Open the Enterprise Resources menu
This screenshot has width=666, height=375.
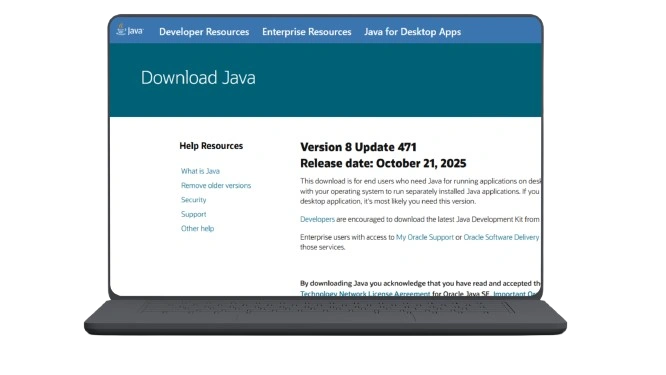(307, 32)
